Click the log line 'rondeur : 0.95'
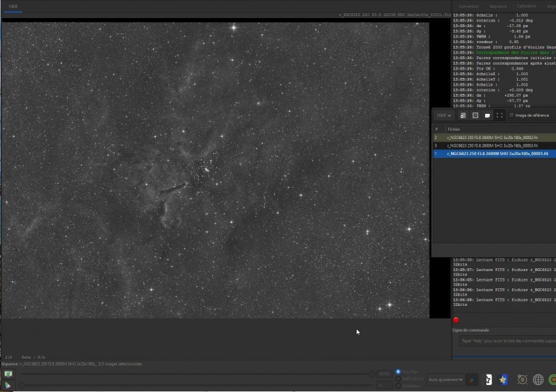The height and width of the screenshot is (392, 556). (485, 42)
